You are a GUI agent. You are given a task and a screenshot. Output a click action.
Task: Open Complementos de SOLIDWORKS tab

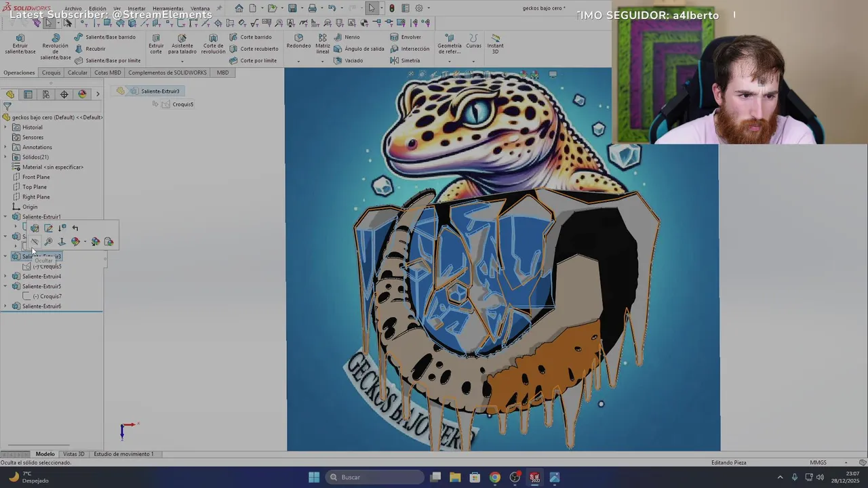tap(167, 73)
